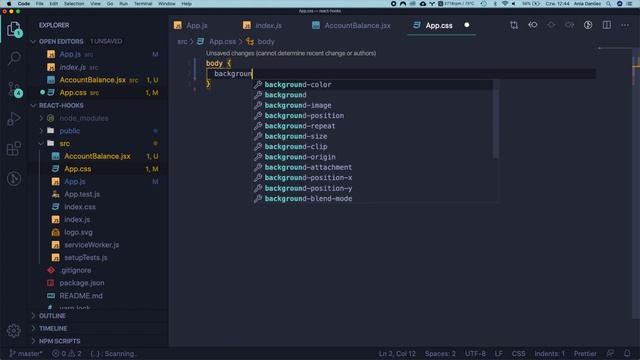Screen dimensions: 640x360
Task: Select background-image suggestion
Action: pyautogui.click(x=373, y=105)
